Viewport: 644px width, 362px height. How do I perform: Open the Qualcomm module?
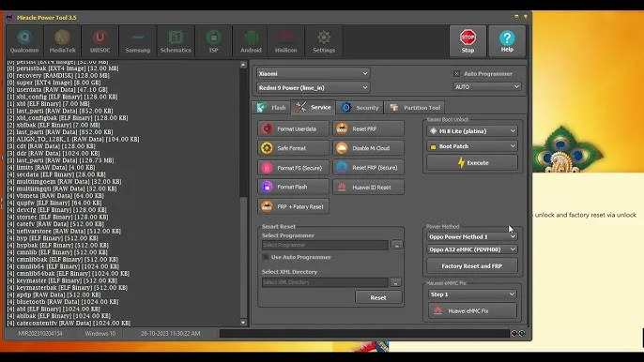[x=24, y=41]
